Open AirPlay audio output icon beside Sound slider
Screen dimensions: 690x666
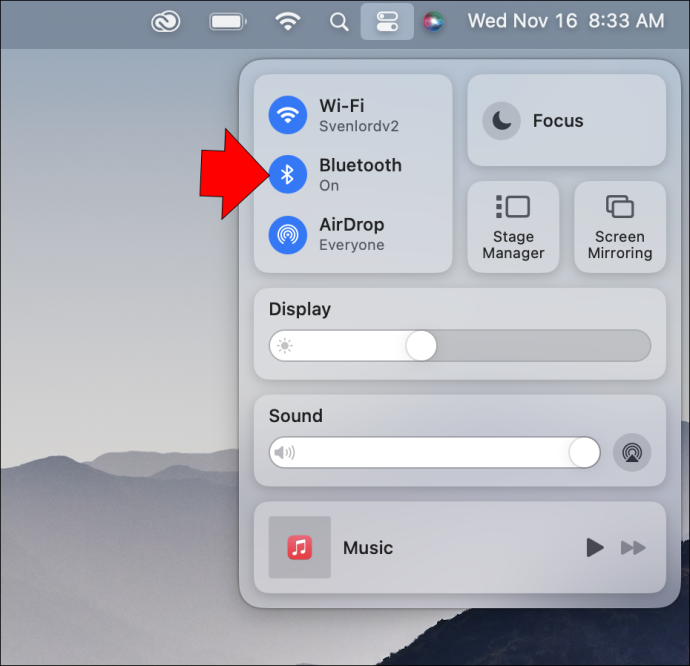[x=632, y=453]
